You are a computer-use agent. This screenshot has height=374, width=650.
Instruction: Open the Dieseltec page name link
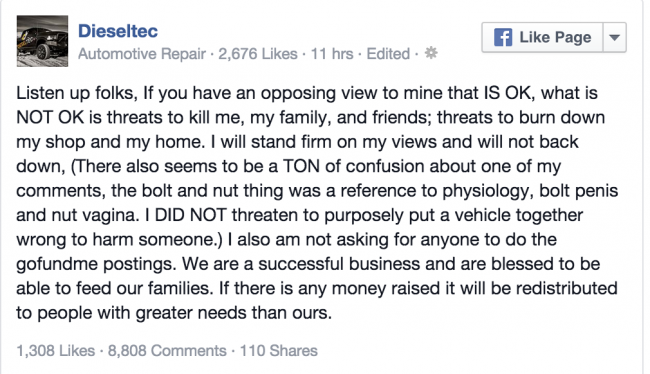(x=118, y=31)
